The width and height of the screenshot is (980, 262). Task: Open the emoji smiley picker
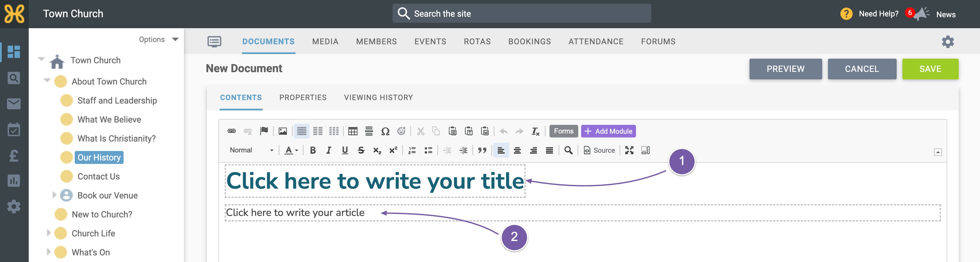click(401, 131)
